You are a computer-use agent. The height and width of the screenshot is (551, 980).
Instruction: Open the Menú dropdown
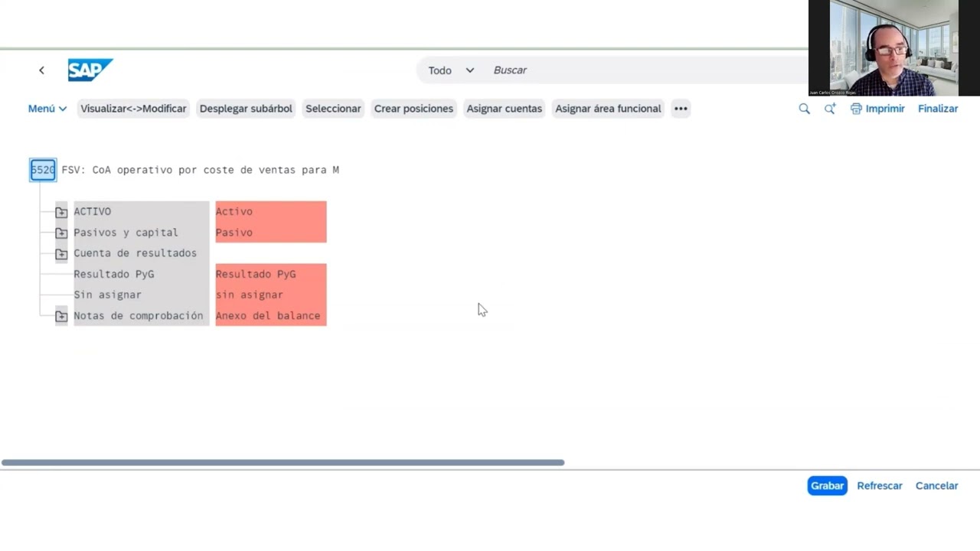(x=47, y=109)
